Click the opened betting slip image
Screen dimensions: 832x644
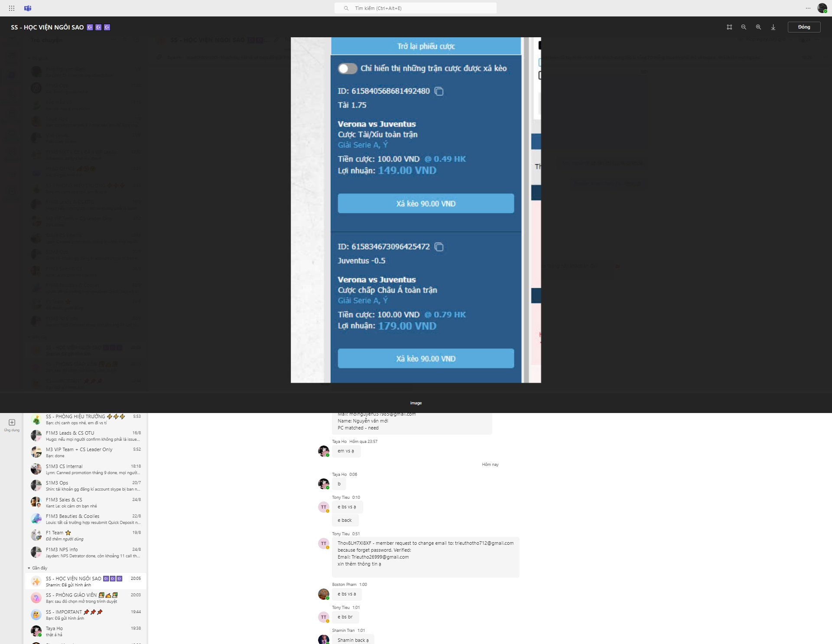[x=416, y=210]
